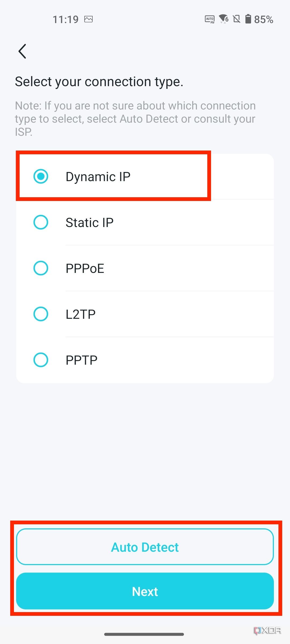The height and width of the screenshot is (644, 290).
Task: Tap the 85% battery percentage text
Action: (264, 19)
